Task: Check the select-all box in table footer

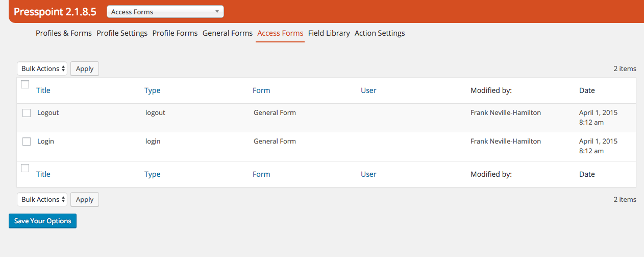Action: click(x=25, y=168)
